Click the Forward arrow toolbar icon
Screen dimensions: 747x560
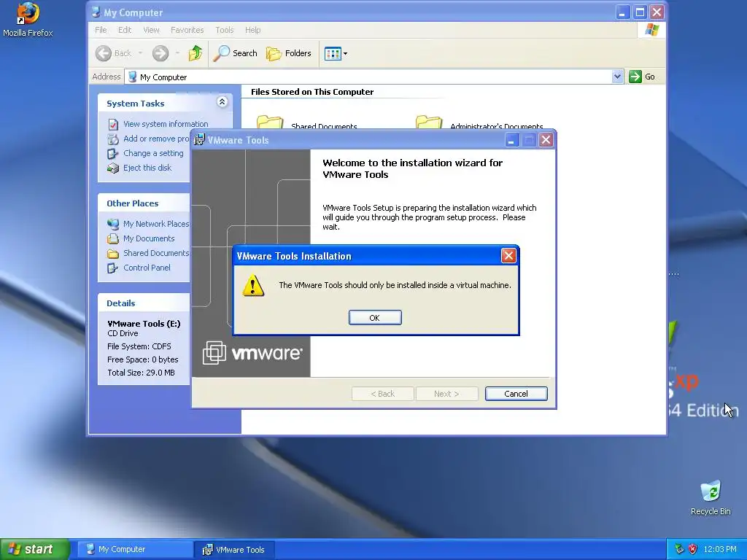coord(160,53)
